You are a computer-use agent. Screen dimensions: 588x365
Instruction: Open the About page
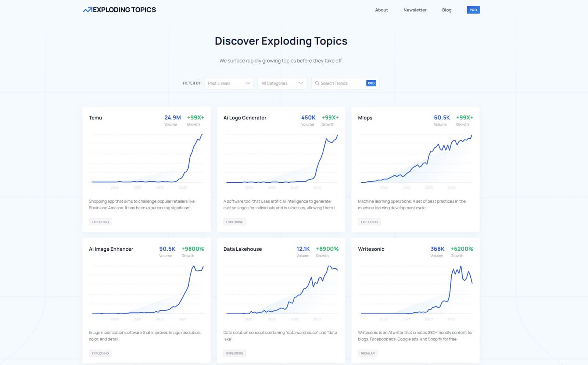(x=381, y=10)
